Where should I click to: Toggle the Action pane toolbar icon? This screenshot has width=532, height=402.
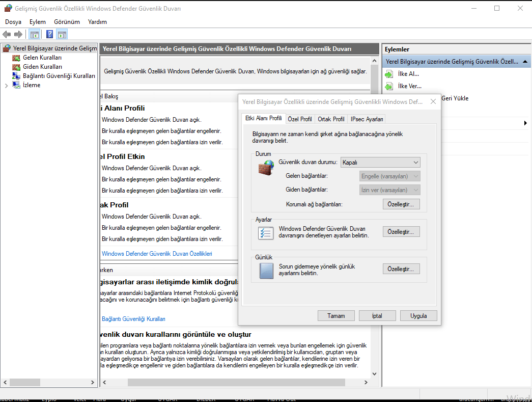click(x=62, y=34)
